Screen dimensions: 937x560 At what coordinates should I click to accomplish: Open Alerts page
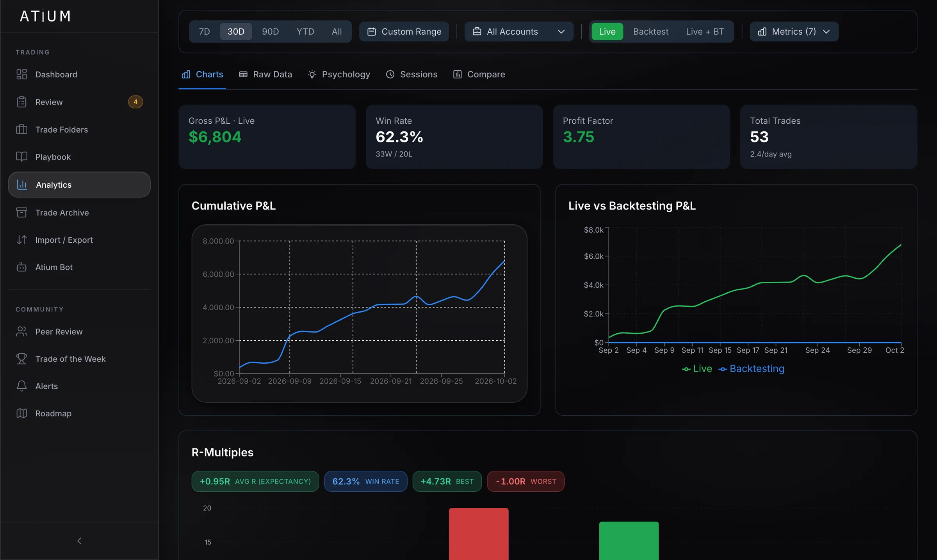pyautogui.click(x=79, y=386)
